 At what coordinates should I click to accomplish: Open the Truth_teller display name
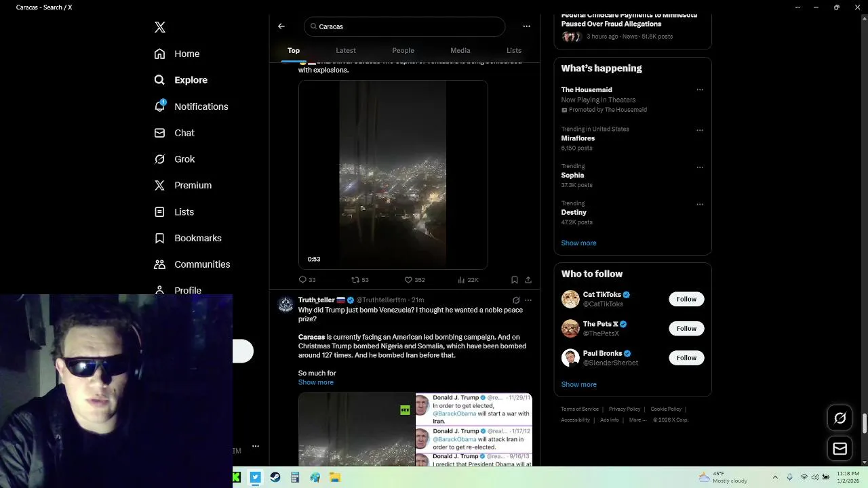317,300
